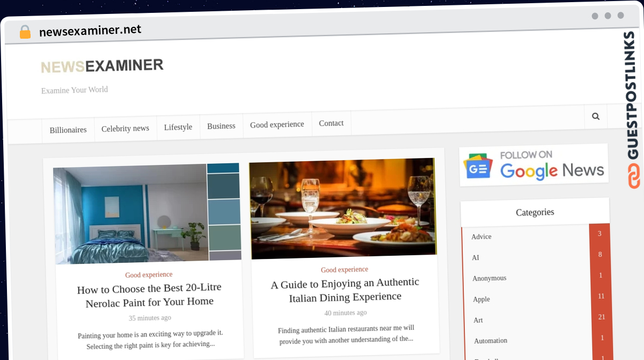
Task: Click the Italian restaurants article excerpt text
Action: pos(346,334)
